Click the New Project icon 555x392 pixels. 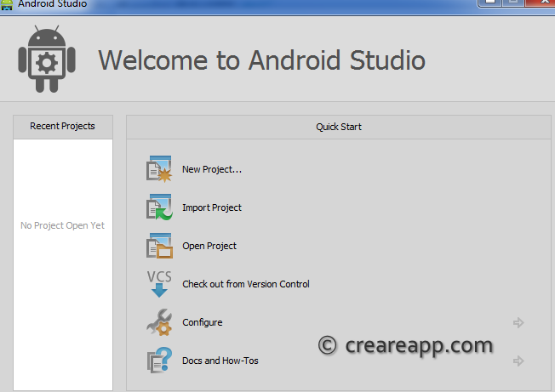[x=159, y=169]
